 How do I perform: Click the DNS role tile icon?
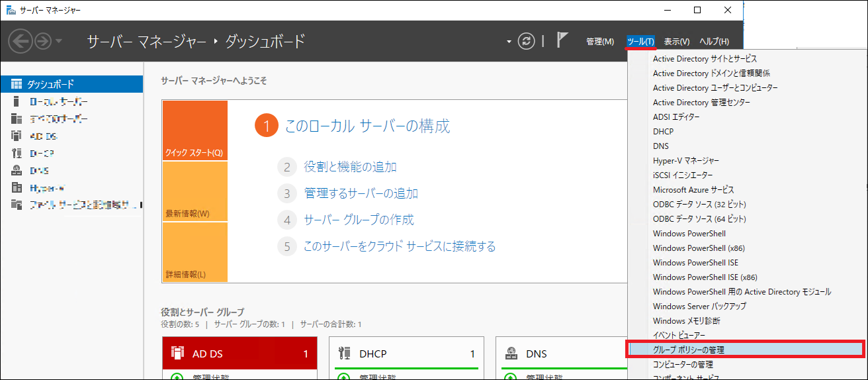pyautogui.click(x=511, y=354)
